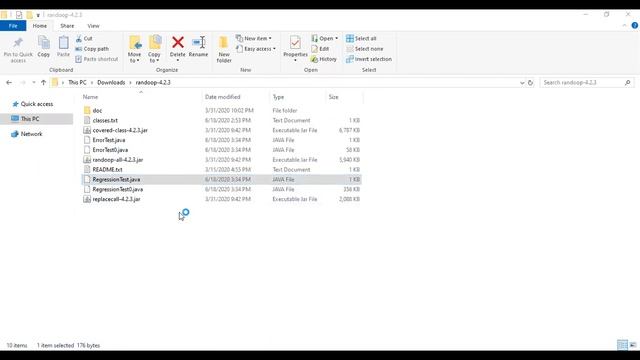Select ErrorTest.java file

pos(221,140)
